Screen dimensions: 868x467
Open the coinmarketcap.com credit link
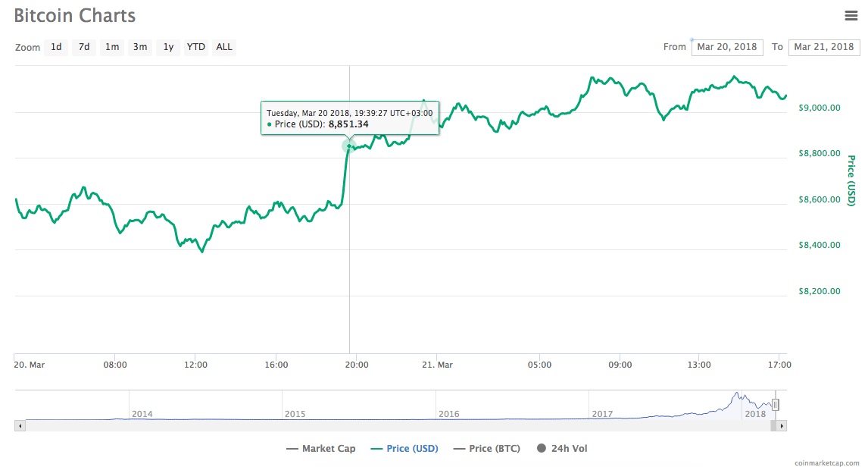[826, 462]
